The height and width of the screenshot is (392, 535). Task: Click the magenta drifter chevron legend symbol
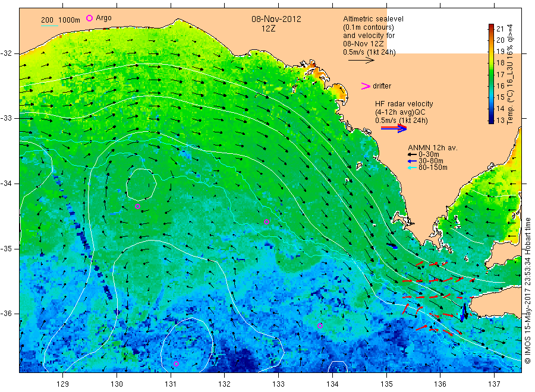366,86
